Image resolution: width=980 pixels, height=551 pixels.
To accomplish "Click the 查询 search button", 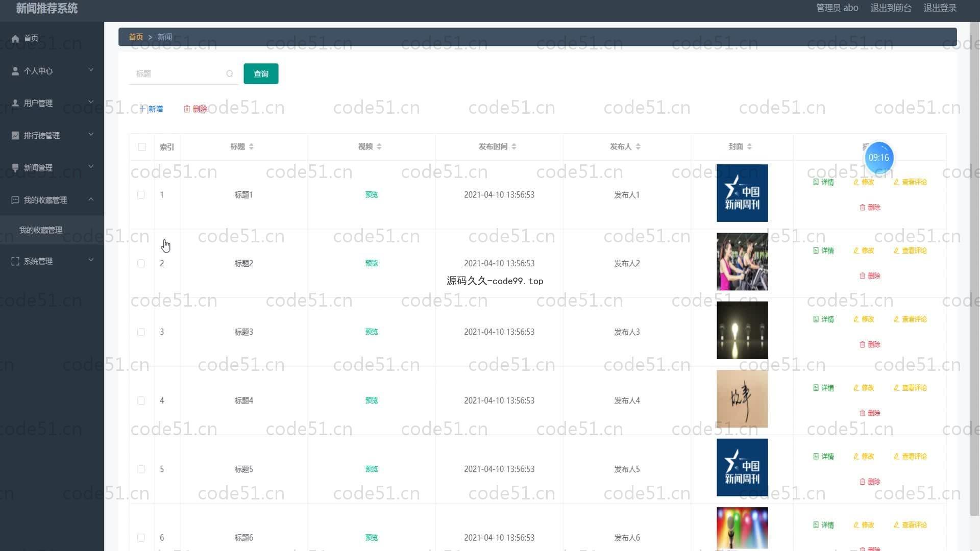I will [261, 74].
